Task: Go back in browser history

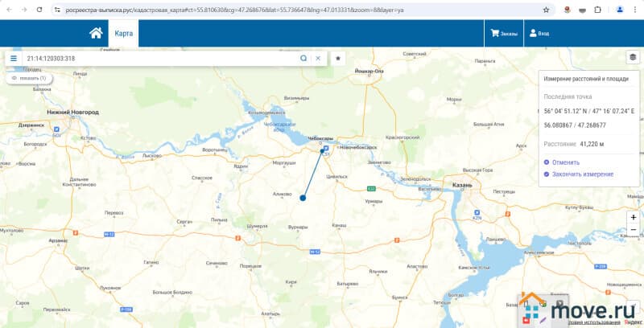Action: (x=9, y=10)
